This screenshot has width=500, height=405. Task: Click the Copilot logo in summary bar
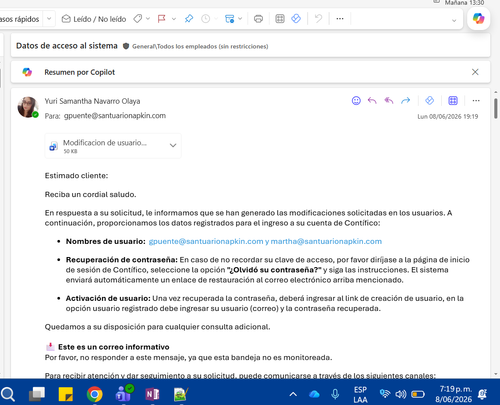click(27, 72)
